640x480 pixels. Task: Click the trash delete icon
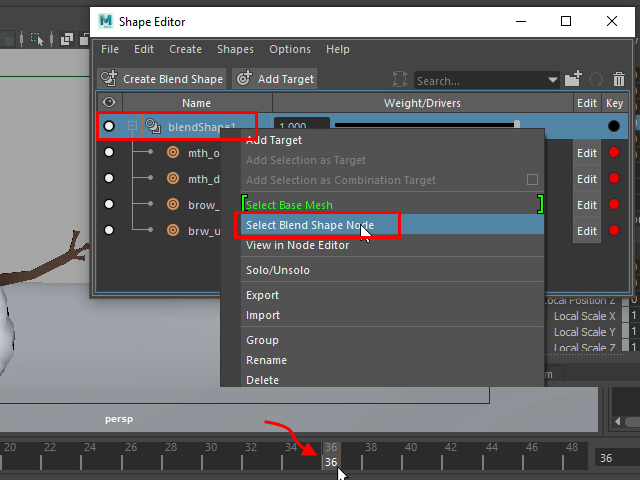619,79
